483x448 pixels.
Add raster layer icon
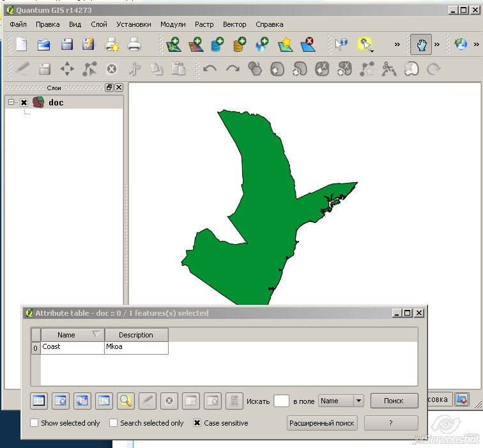click(x=196, y=45)
